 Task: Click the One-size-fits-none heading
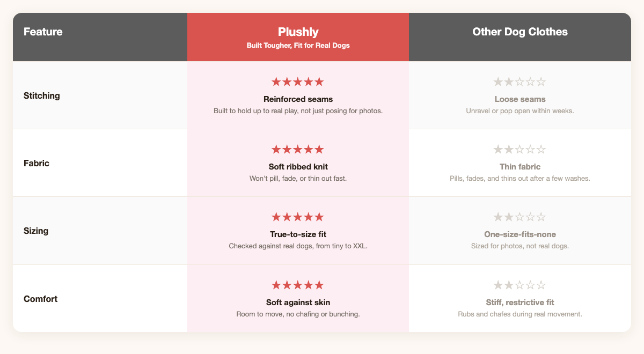pos(519,234)
